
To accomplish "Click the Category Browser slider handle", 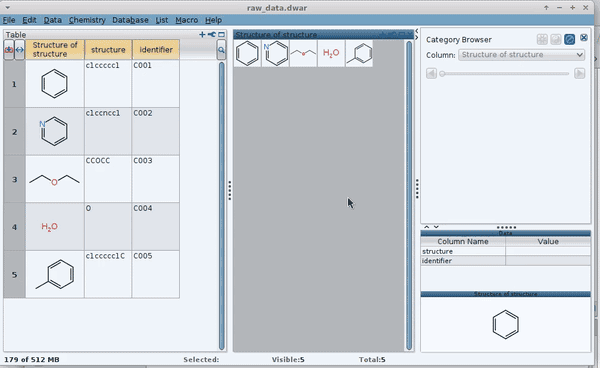I will (442, 73).
